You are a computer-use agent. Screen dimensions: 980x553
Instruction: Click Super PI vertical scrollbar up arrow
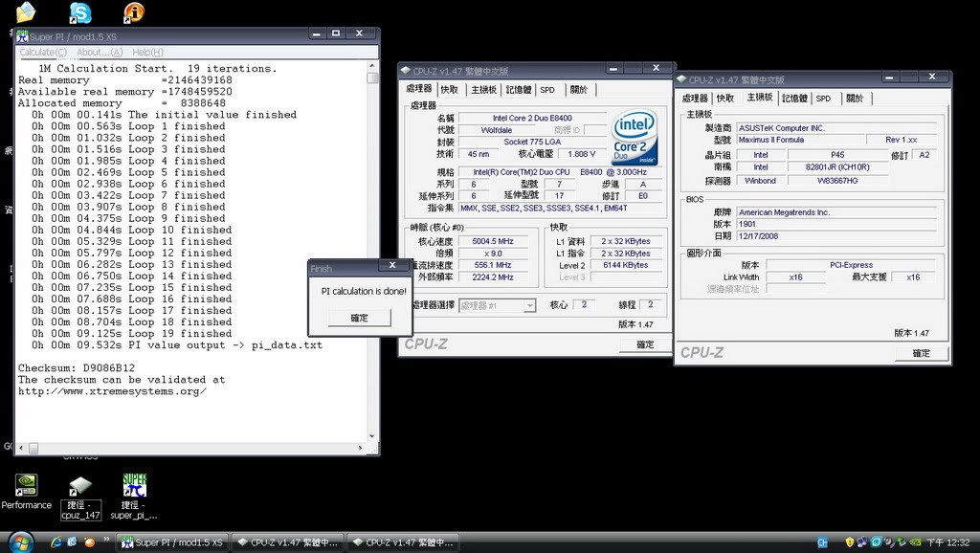372,66
